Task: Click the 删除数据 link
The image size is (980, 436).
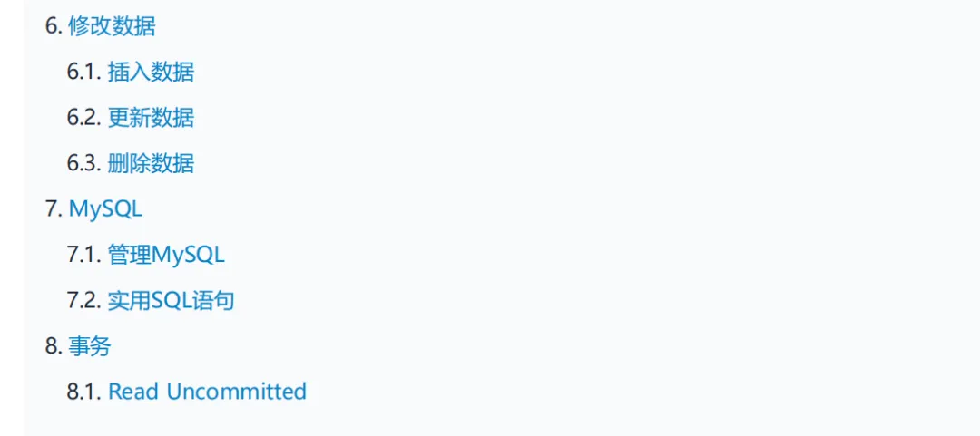Action: point(151,163)
